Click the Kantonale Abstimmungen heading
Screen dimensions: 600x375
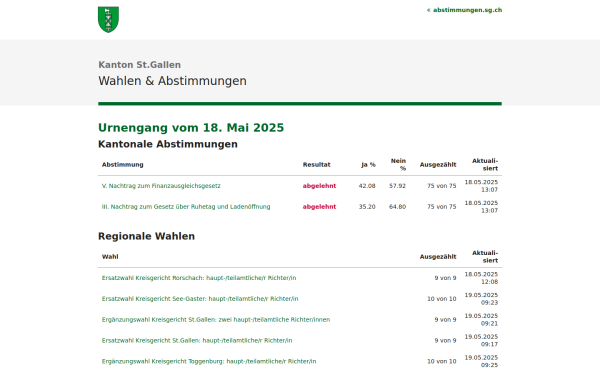(x=168, y=144)
